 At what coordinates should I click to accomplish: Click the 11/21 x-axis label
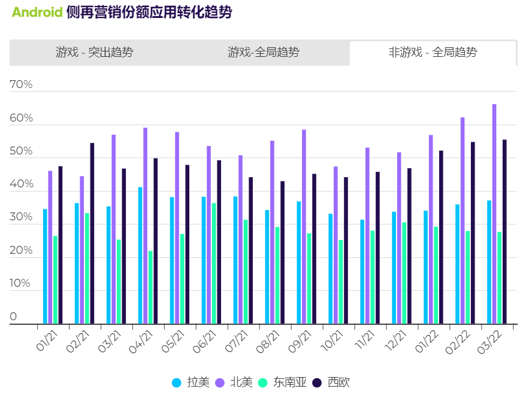pyautogui.click(x=365, y=340)
